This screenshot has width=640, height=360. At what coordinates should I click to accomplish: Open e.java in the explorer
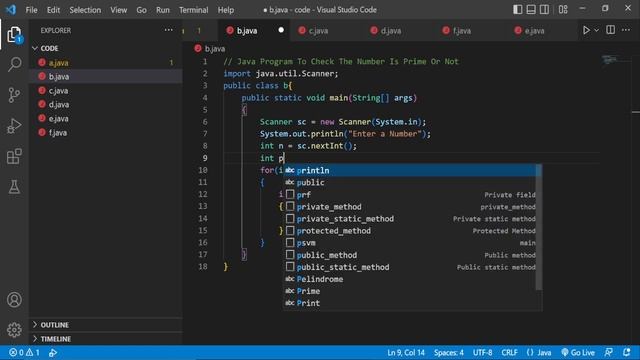(x=106, y=119)
